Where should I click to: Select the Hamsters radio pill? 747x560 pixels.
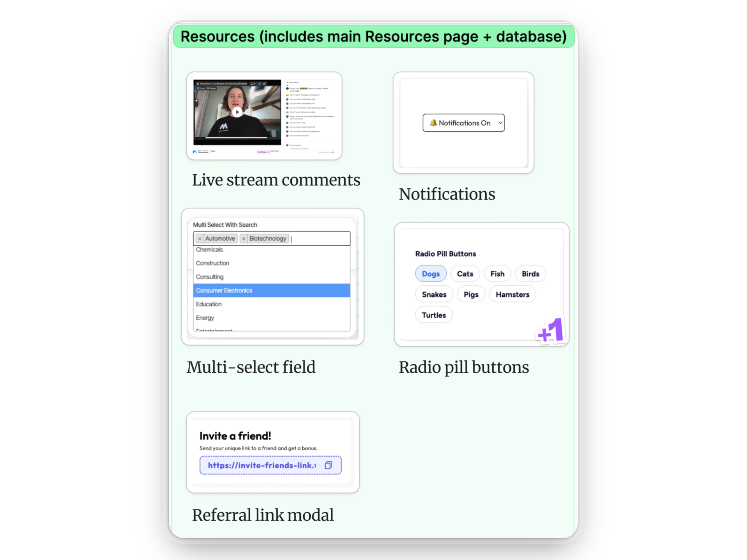pyautogui.click(x=512, y=294)
